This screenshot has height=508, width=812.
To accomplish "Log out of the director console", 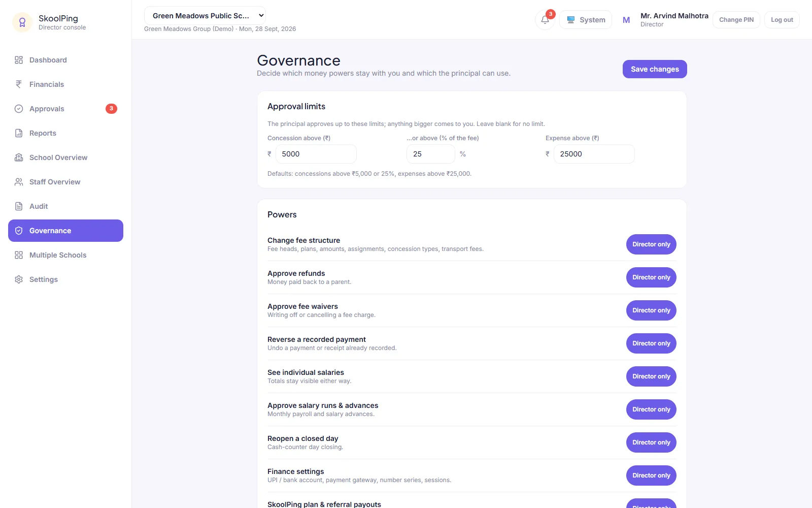I will 782,20.
